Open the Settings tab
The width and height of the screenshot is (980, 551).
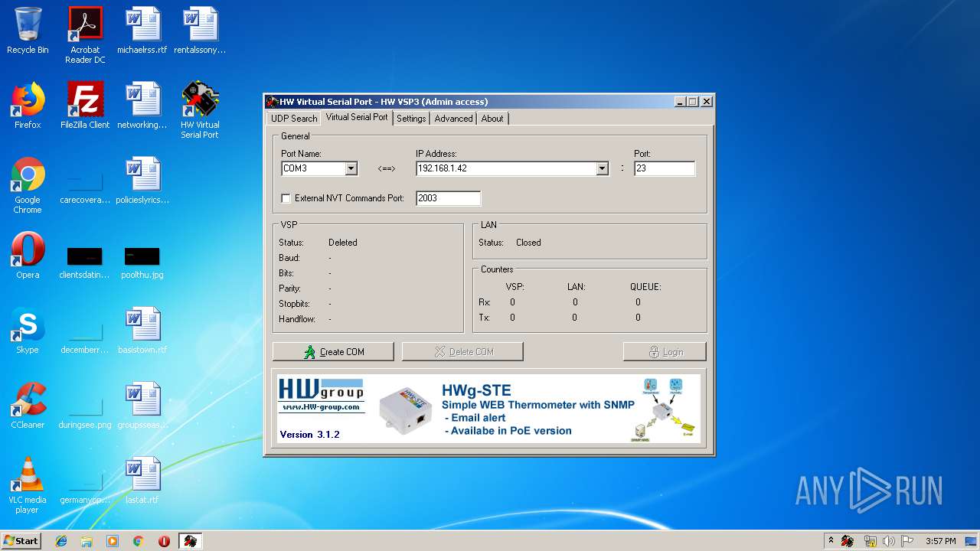click(x=411, y=119)
